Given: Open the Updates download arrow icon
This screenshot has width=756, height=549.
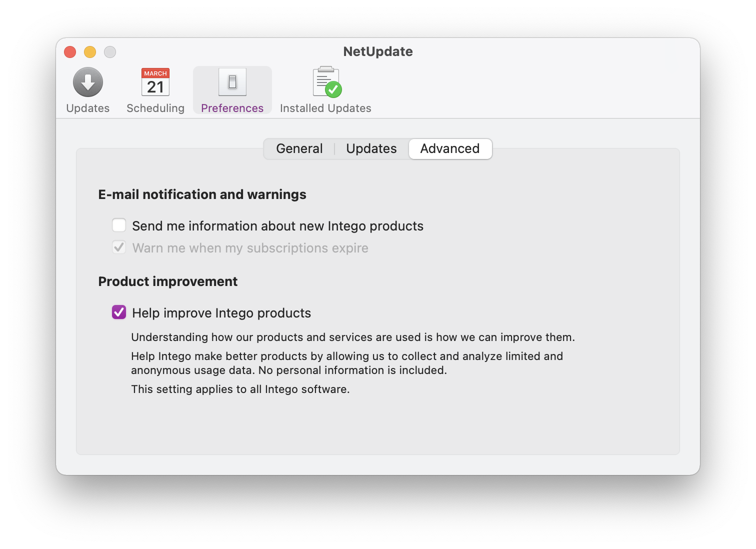Looking at the screenshot, I should pos(88,82).
